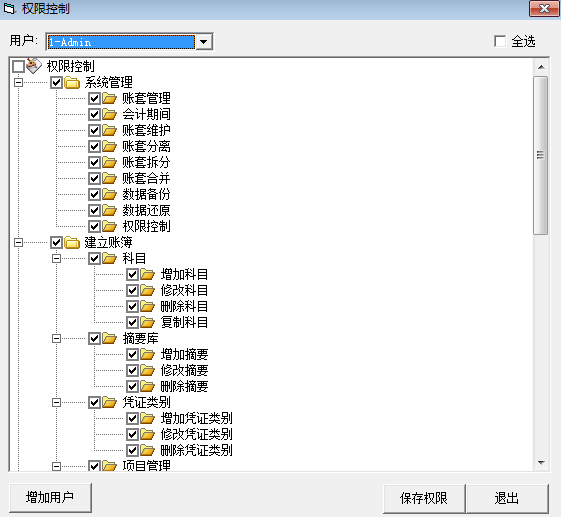The width and height of the screenshot is (561, 517).
Task: Collapse the 科目 tree node
Action: (56, 258)
